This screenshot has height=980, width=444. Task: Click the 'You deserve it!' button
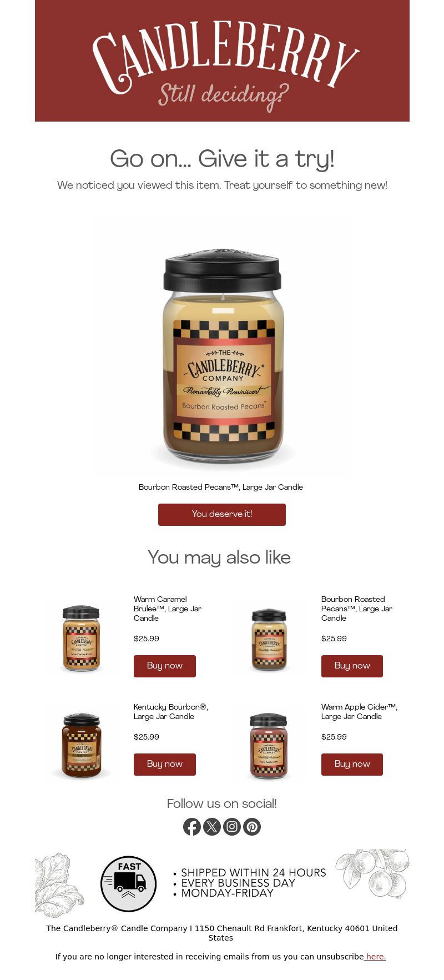222,514
